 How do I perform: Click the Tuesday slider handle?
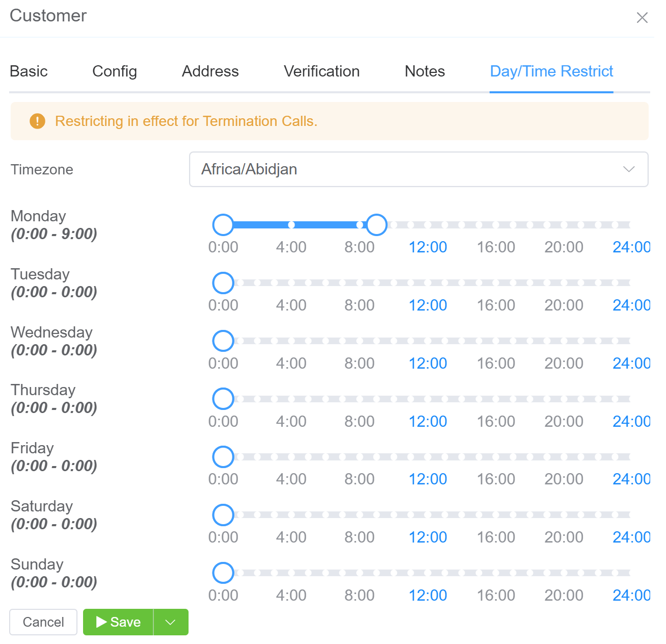tap(223, 283)
